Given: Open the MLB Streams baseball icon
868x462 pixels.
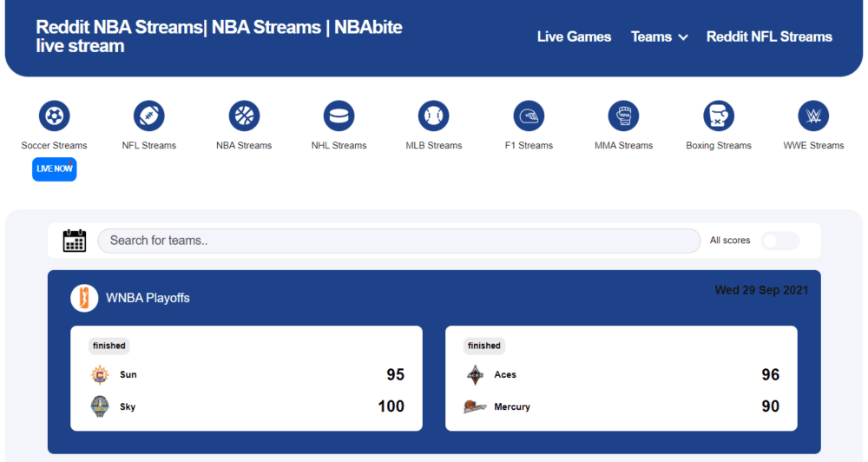Looking at the screenshot, I should (x=433, y=115).
